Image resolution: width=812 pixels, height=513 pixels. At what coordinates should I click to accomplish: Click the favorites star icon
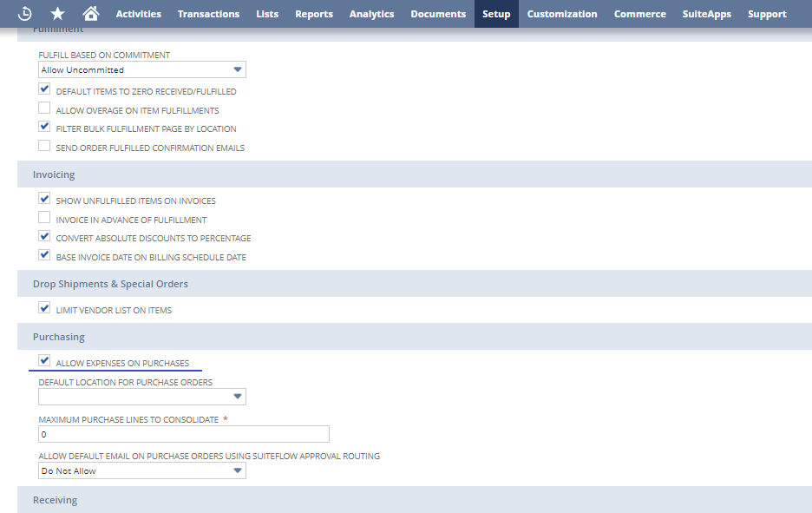pyautogui.click(x=57, y=13)
